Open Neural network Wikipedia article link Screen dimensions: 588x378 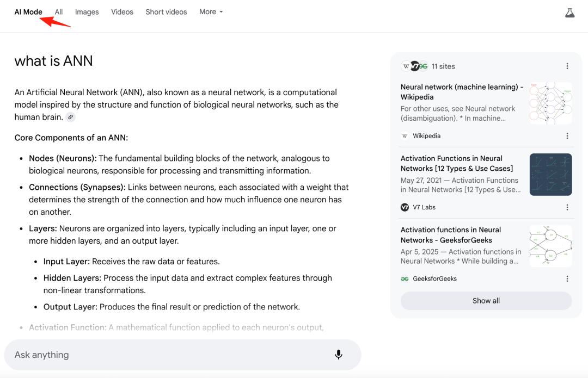462,92
